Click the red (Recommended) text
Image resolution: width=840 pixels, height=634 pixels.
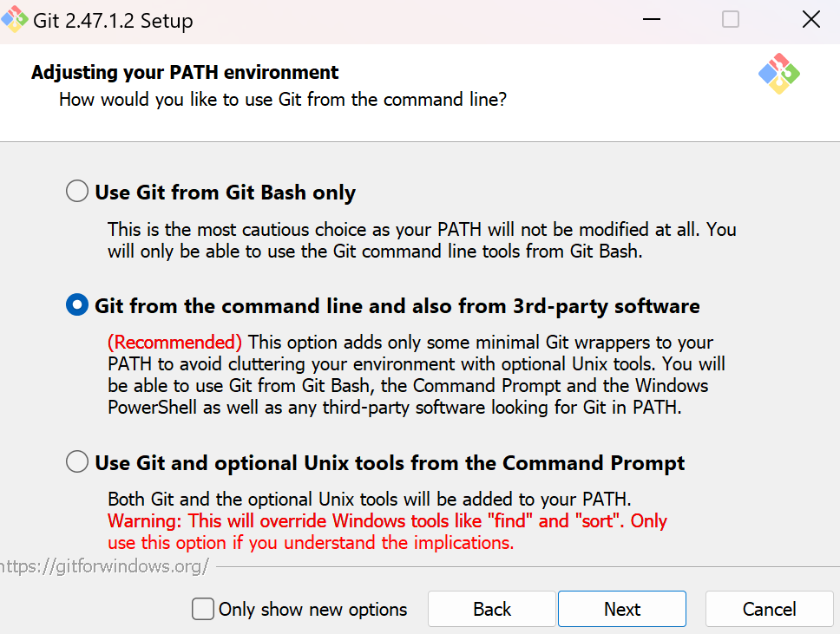click(x=174, y=343)
